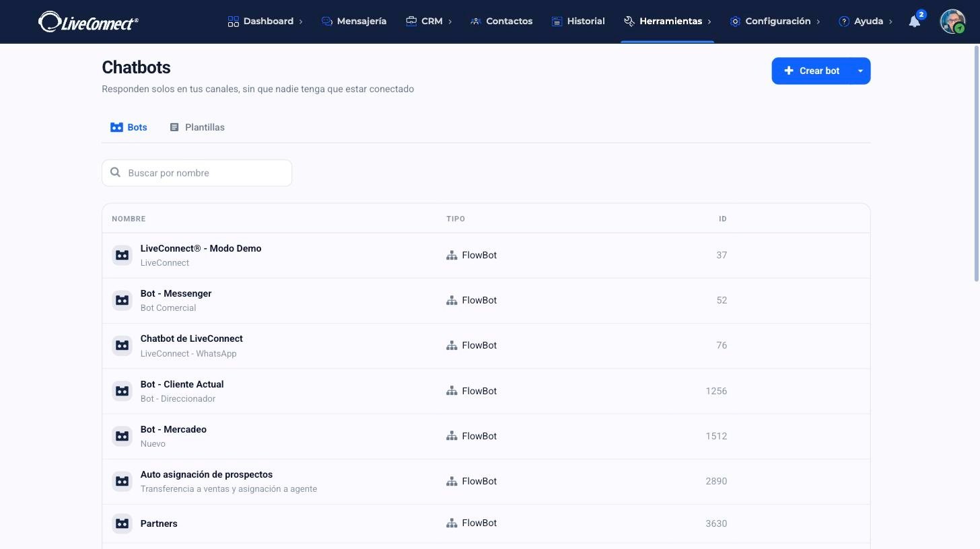The height and width of the screenshot is (549, 980).
Task: Click the FlowBot type icon for ID 2890
Action: pyautogui.click(x=452, y=481)
